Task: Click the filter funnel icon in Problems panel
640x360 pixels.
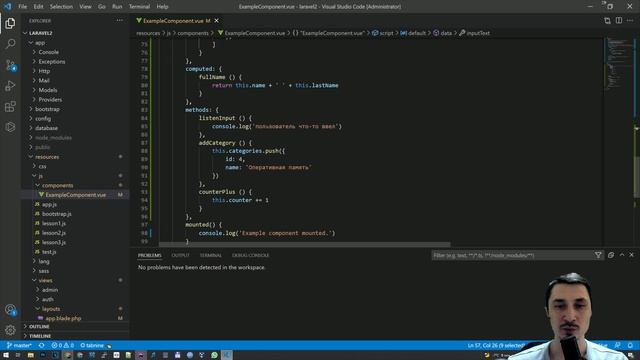Action: pos(598,255)
